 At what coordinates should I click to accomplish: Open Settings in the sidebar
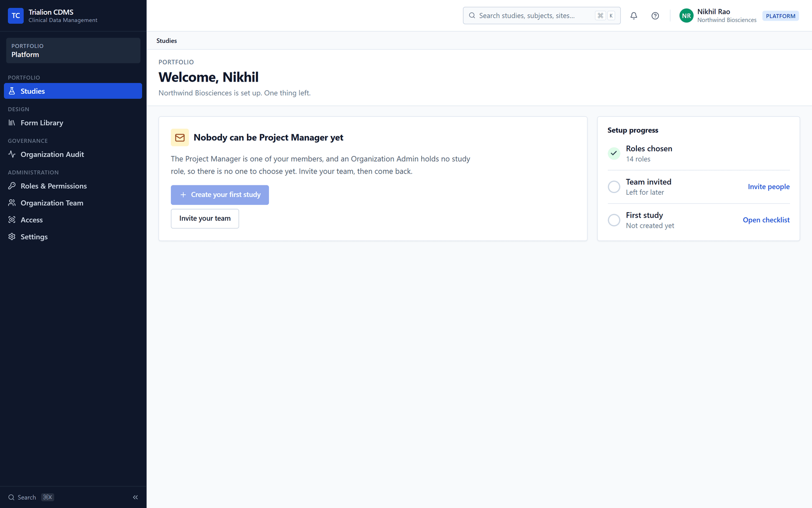point(73,237)
